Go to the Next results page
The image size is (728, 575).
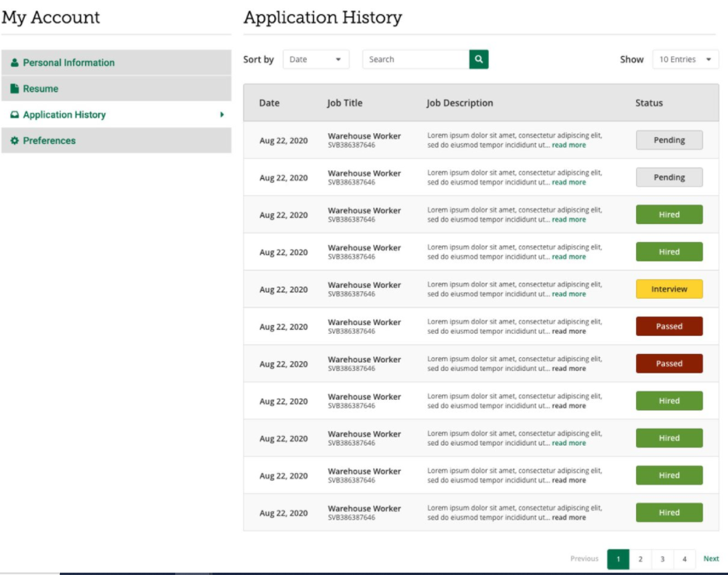pyautogui.click(x=711, y=559)
